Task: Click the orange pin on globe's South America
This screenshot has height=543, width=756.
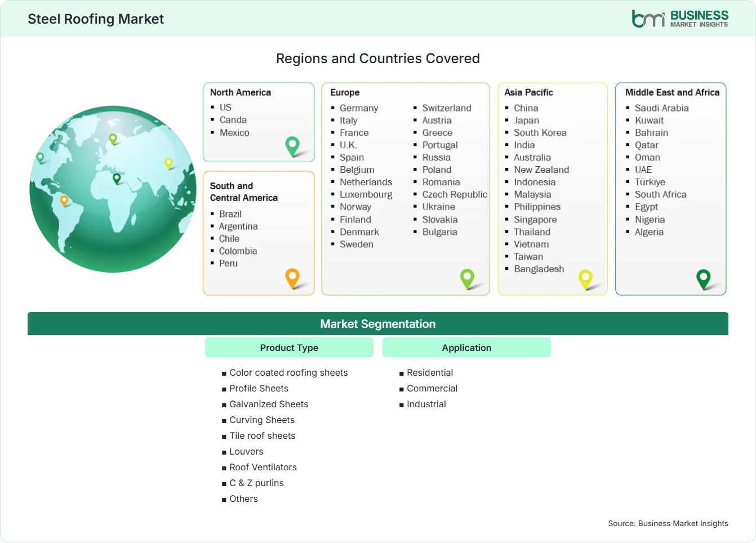Action: click(x=64, y=201)
